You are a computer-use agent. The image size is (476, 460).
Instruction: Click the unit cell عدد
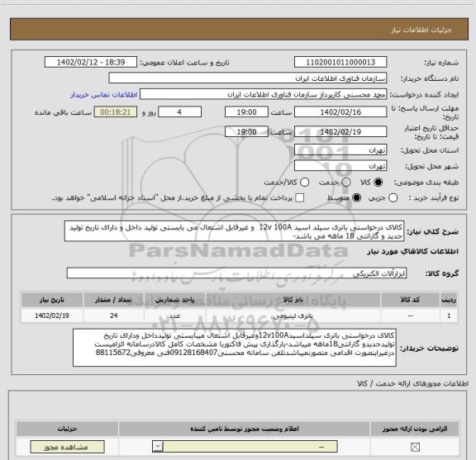[x=175, y=315]
